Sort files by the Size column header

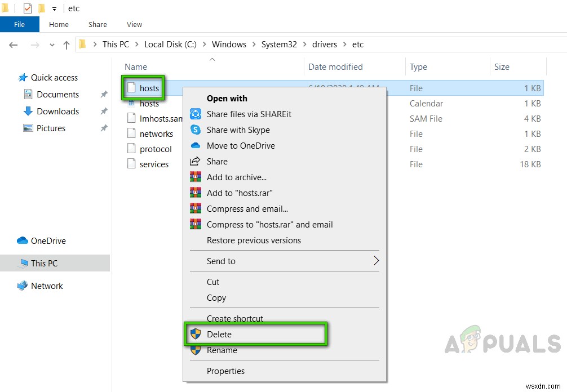[x=518, y=67]
